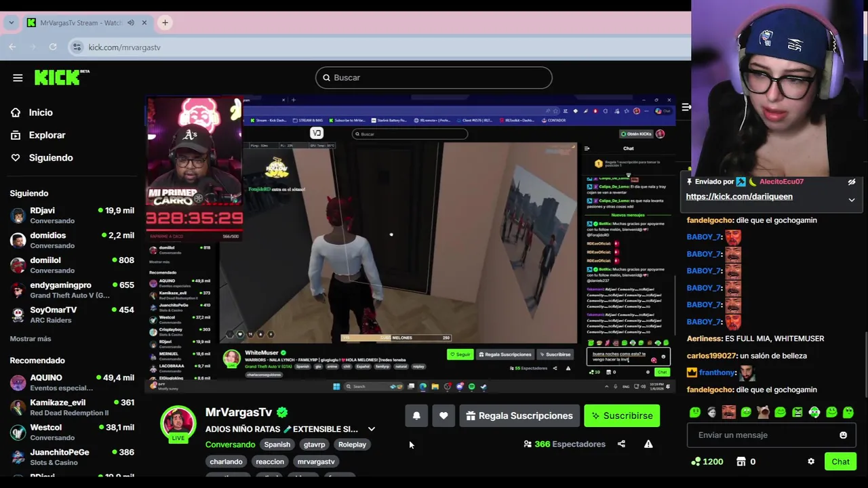Open SoyOmarTV channel in sidebar

72,314
